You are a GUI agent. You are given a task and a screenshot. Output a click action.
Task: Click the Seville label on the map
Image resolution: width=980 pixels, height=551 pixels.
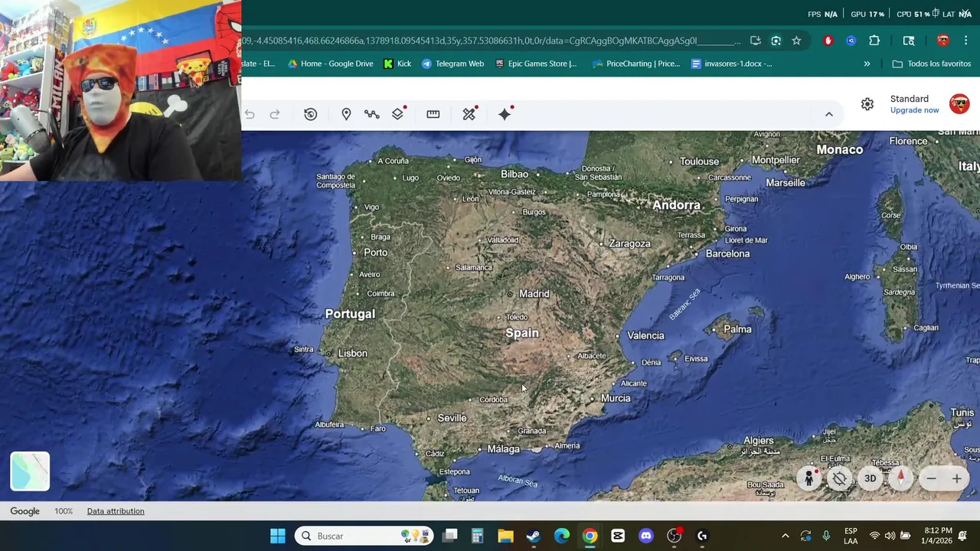[x=452, y=418]
